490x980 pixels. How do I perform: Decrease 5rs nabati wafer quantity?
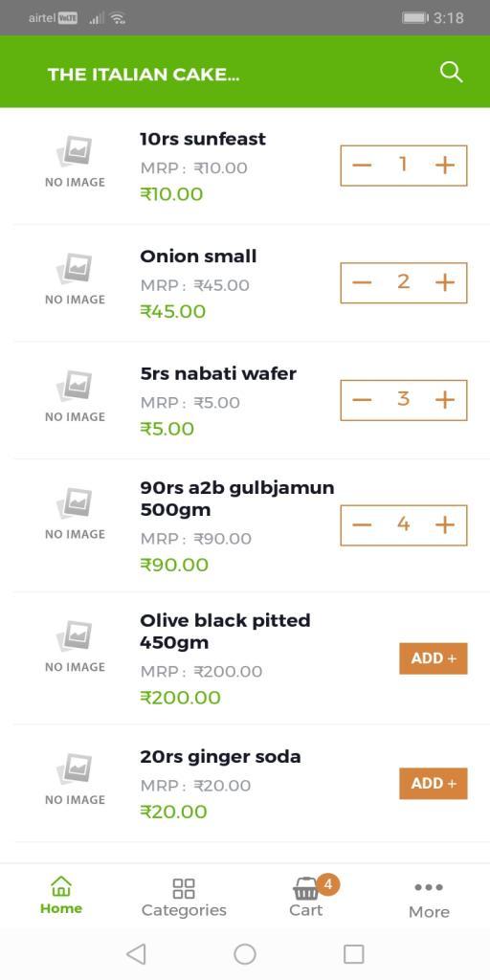(x=362, y=400)
